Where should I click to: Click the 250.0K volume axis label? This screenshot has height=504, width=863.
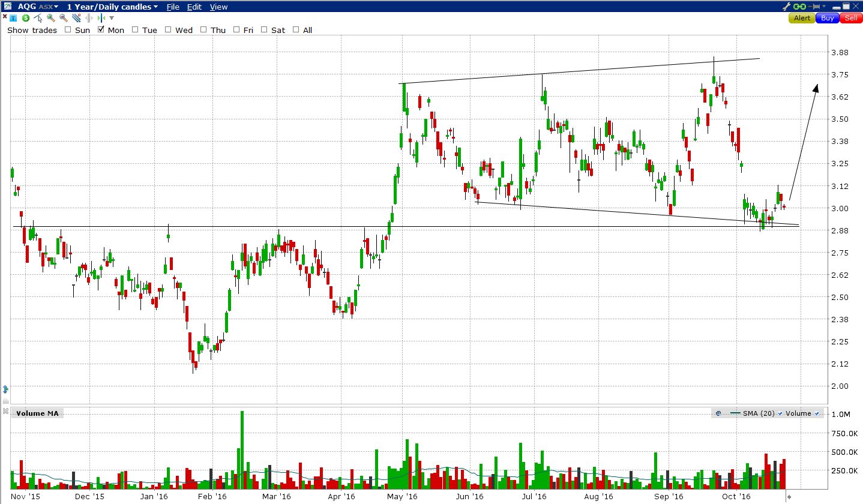[845, 470]
